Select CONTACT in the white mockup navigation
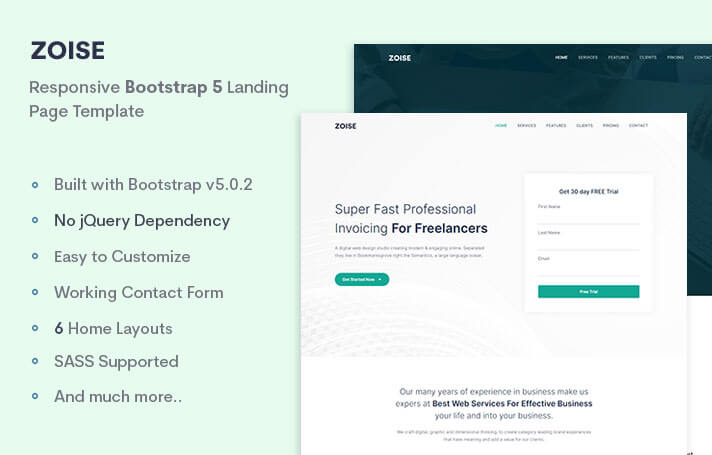 [x=638, y=125]
